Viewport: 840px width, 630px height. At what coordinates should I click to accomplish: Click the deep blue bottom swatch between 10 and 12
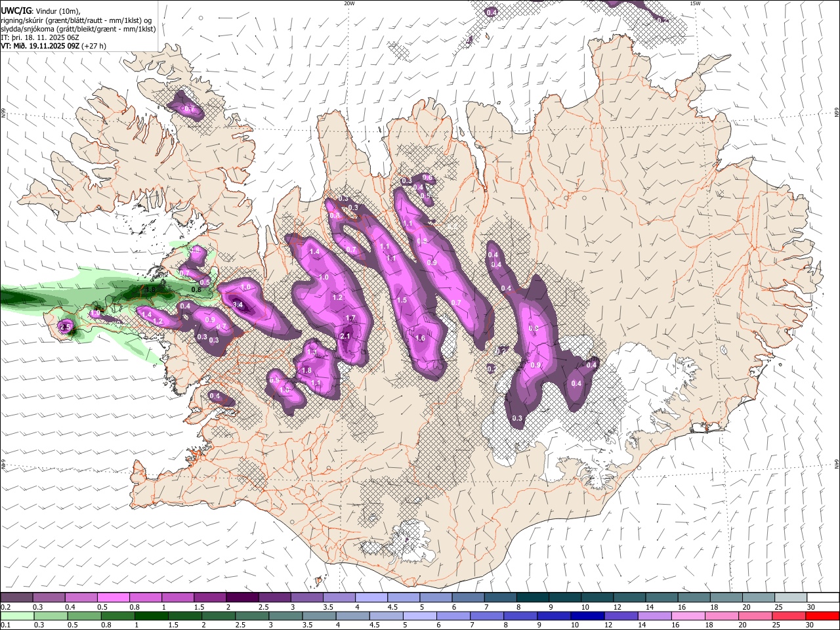pyautogui.click(x=587, y=616)
